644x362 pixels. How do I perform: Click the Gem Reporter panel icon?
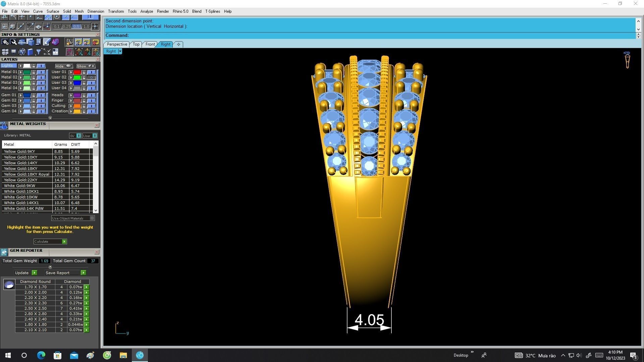tap(4, 252)
